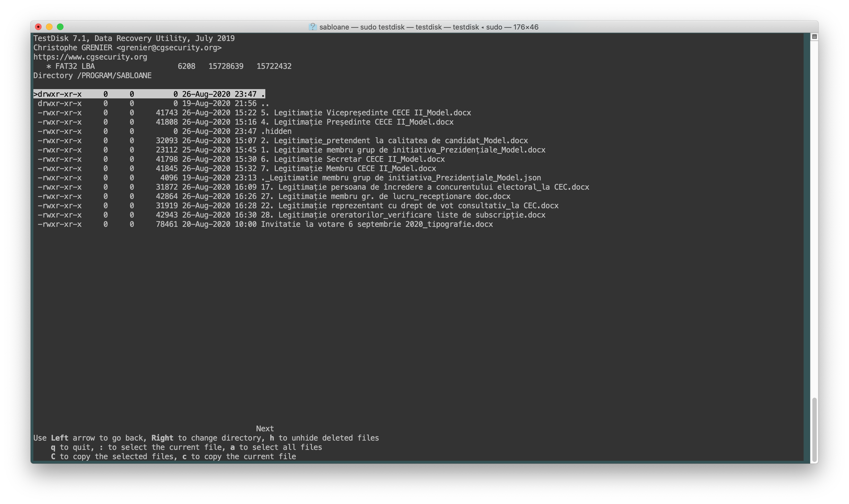Select the '4. Legitimație Președinte CECE II_Model.docx' line

[x=357, y=122]
